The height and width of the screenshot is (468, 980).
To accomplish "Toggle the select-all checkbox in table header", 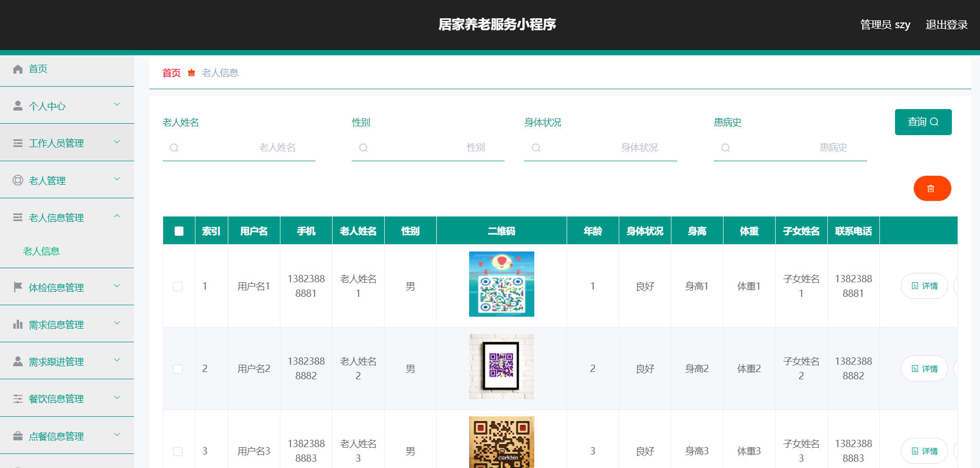I will click(x=179, y=231).
